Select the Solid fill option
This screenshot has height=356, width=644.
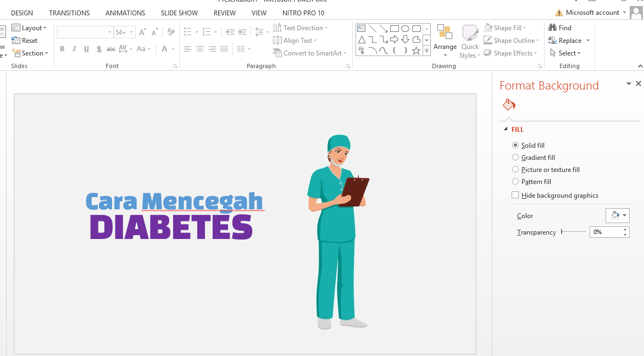pyautogui.click(x=529, y=146)
